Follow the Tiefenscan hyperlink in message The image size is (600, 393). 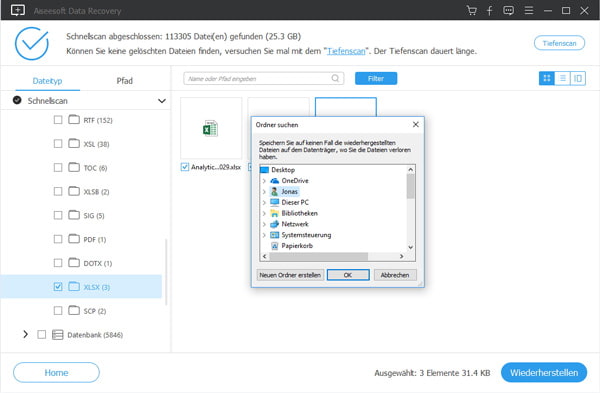coord(346,51)
